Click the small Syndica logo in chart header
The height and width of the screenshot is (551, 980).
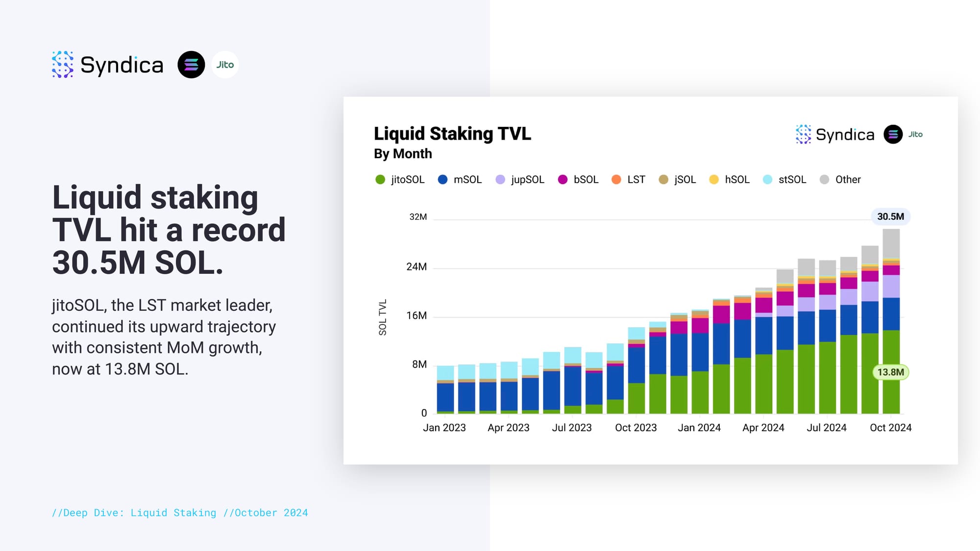pos(835,134)
